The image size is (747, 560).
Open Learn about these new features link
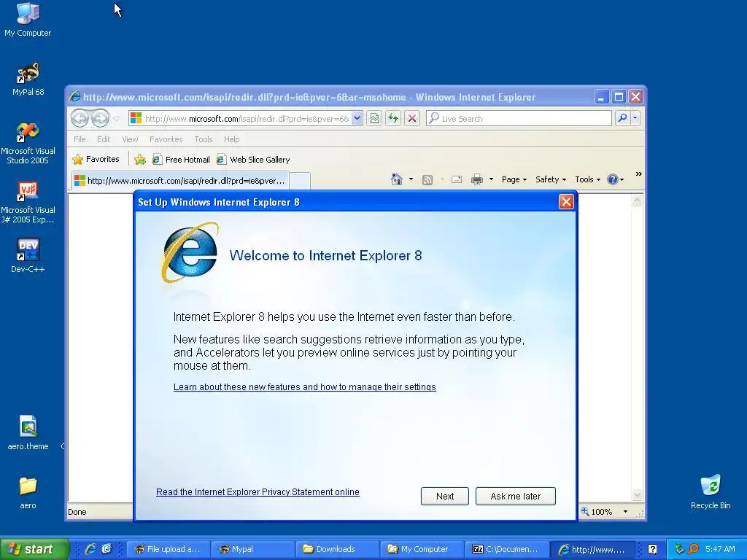[x=304, y=386]
